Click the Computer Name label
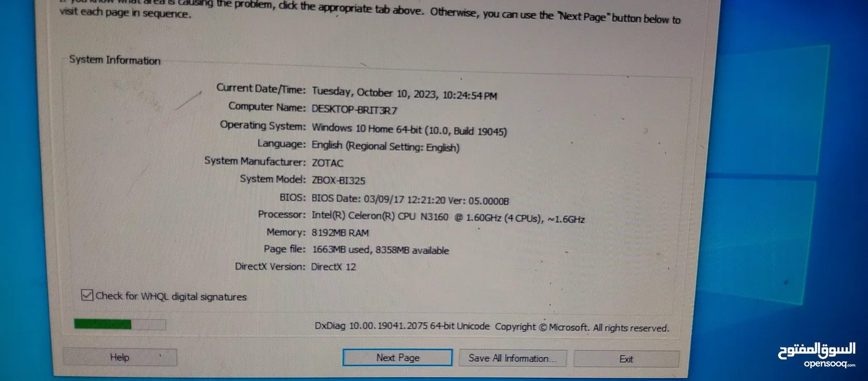This screenshot has height=381, width=868. point(267,107)
